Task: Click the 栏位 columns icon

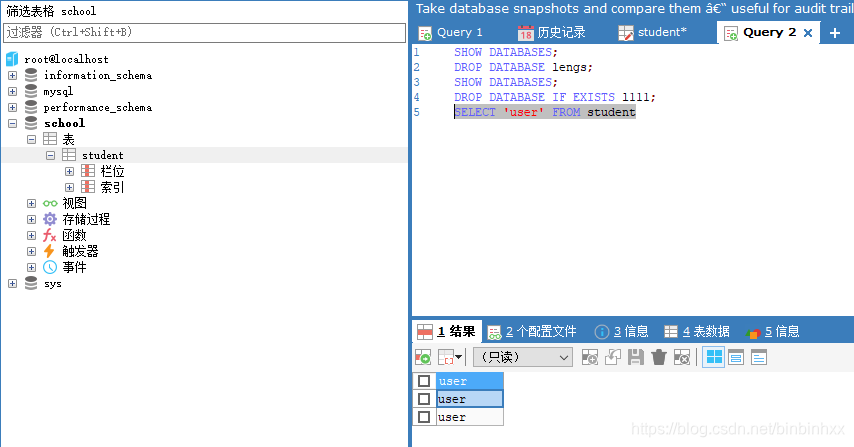Action: click(x=88, y=171)
